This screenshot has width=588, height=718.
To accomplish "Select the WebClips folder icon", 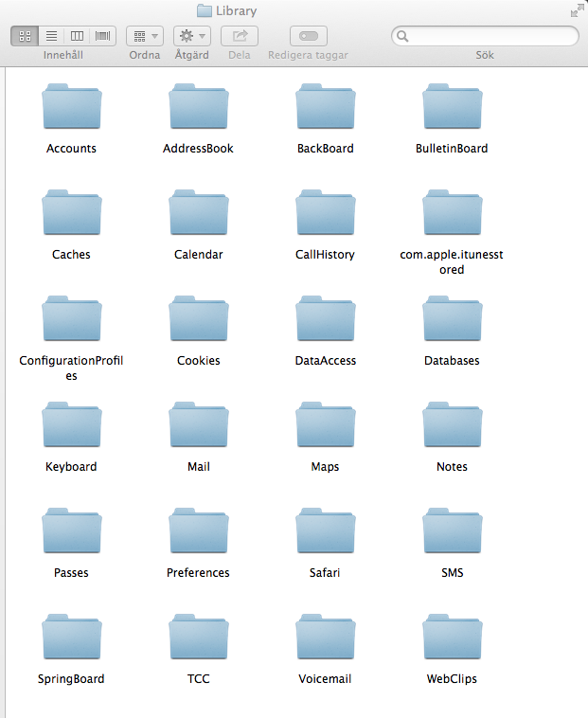I will (452, 637).
